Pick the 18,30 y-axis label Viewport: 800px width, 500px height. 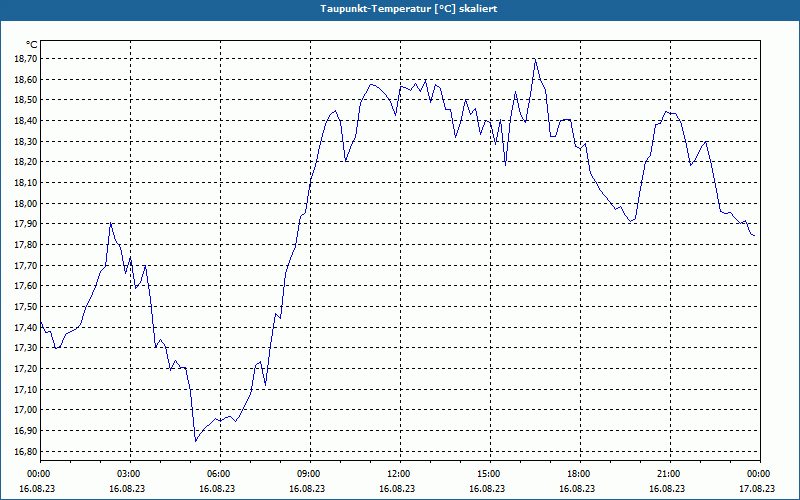26,142
